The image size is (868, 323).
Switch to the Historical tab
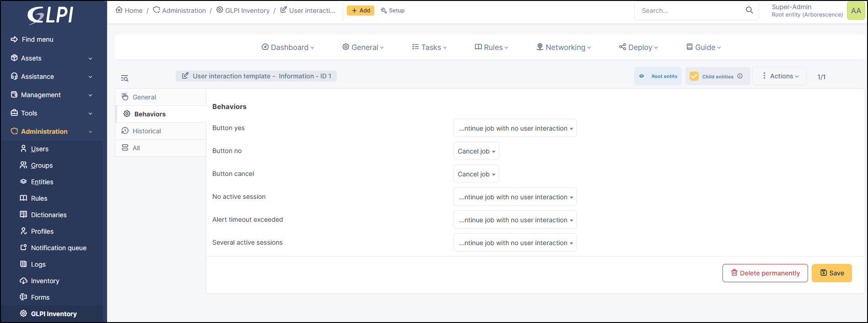[x=146, y=131]
